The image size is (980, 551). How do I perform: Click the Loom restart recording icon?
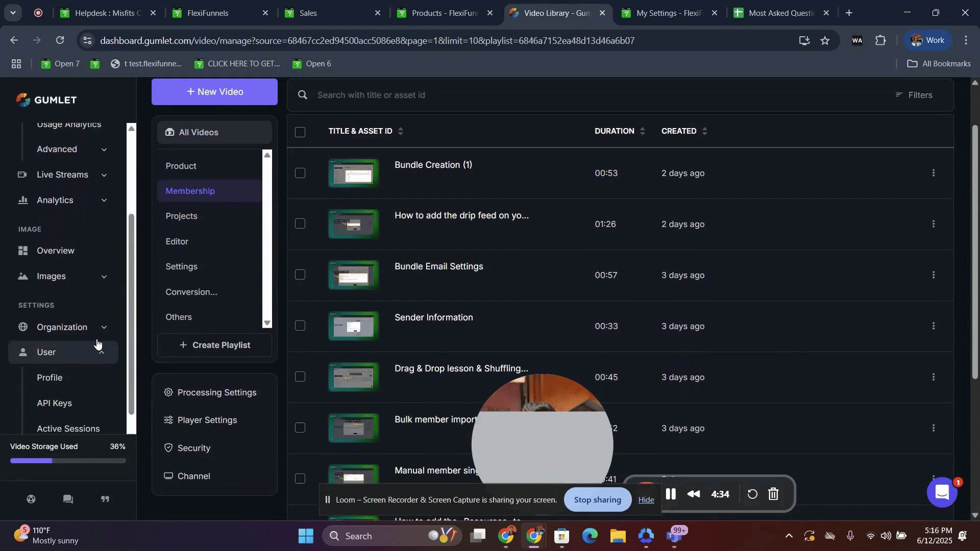pyautogui.click(x=752, y=494)
